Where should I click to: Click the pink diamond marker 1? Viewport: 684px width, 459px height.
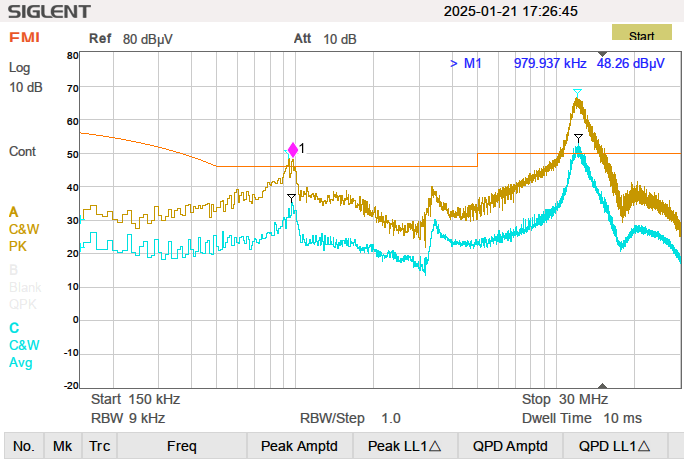pyautogui.click(x=293, y=149)
